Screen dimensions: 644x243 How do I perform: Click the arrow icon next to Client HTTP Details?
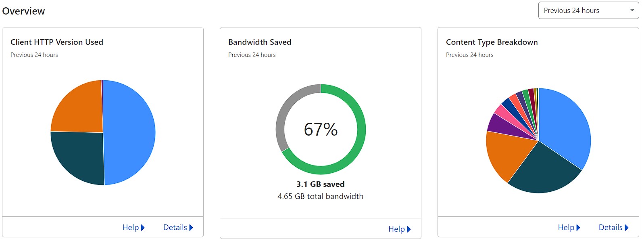191,228
